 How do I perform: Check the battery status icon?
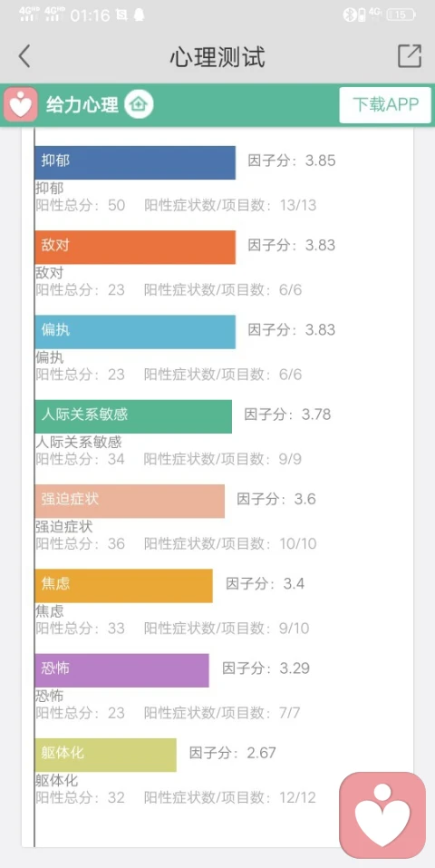coord(401,15)
